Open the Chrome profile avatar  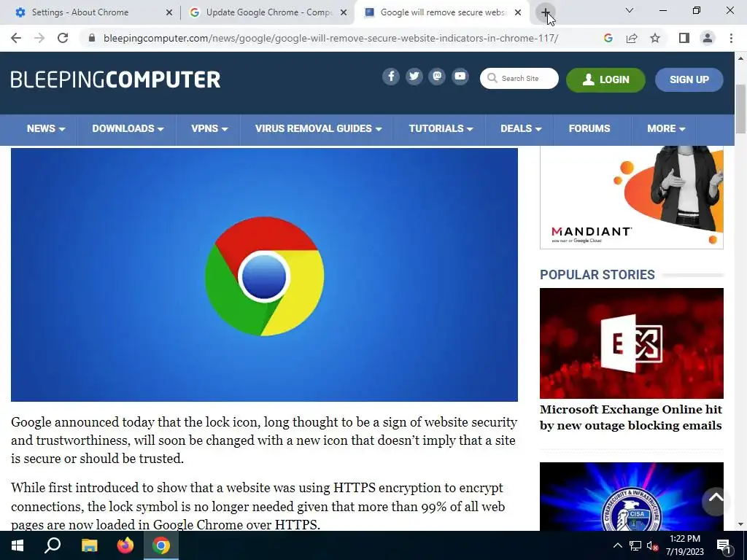(708, 38)
